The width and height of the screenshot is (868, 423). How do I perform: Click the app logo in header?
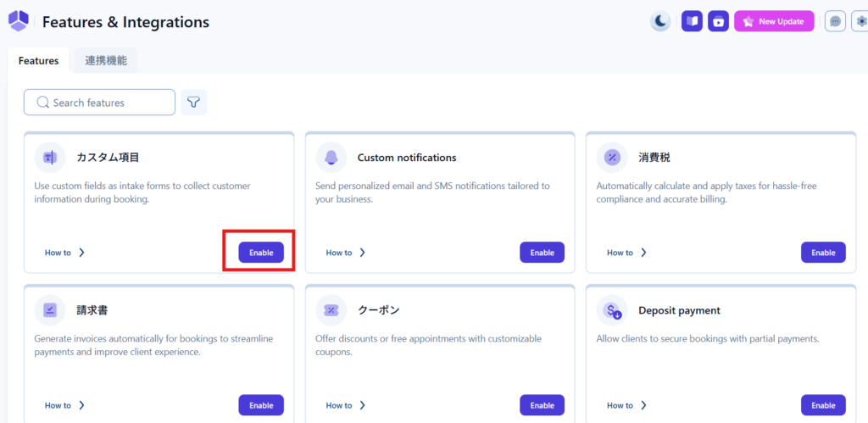pos(18,21)
